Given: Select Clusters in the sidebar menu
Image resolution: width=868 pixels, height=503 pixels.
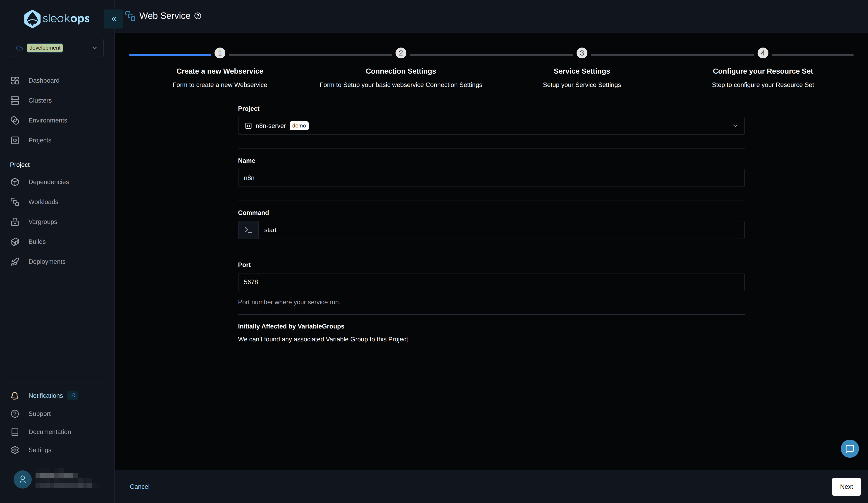Looking at the screenshot, I should click(x=15, y=100).
